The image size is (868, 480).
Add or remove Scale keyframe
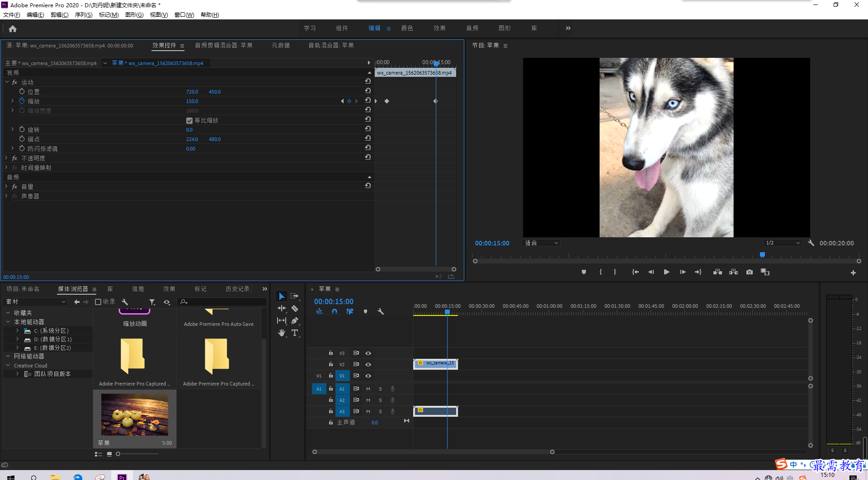click(x=349, y=101)
